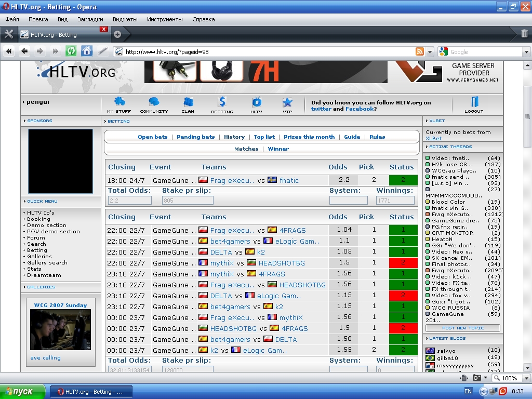Open the Закладки menu
Image resolution: width=532 pixels, height=399 pixels.
90,19
